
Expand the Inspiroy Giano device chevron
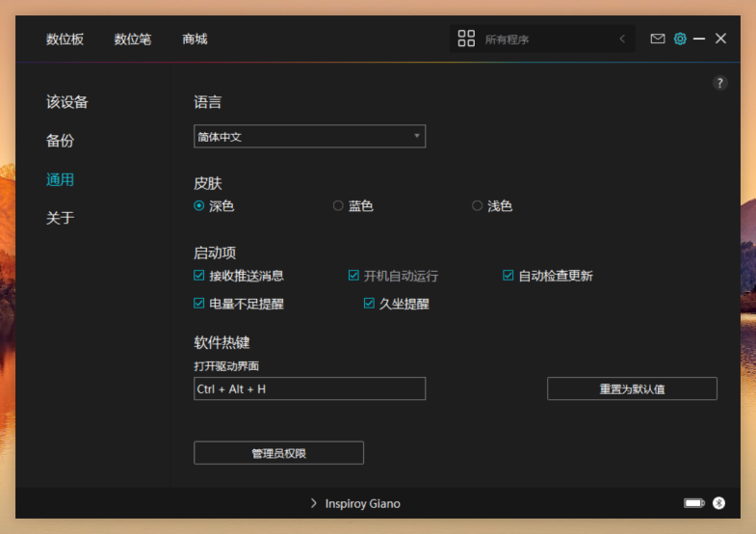coord(314,503)
